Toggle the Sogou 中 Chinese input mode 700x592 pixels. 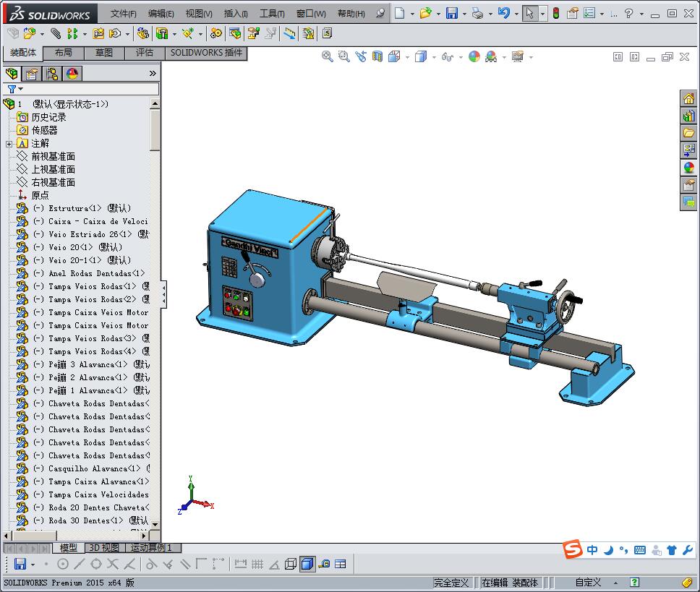coord(592,550)
